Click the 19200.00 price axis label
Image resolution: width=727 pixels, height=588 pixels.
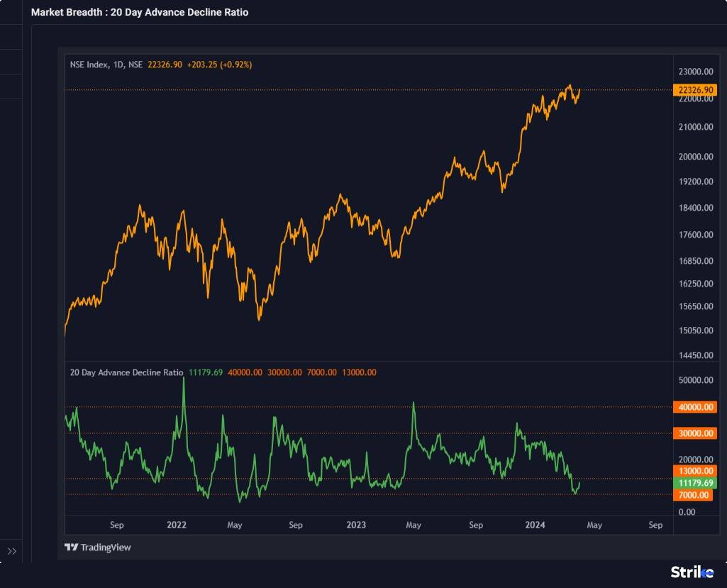click(x=696, y=182)
